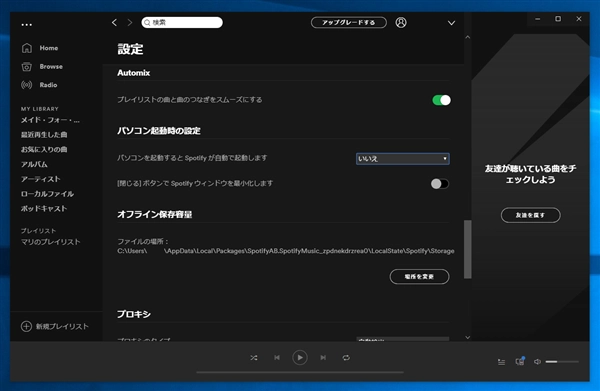This screenshot has height=391, width=600.
Task: Open the user profile icon
Action: (x=401, y=23)
